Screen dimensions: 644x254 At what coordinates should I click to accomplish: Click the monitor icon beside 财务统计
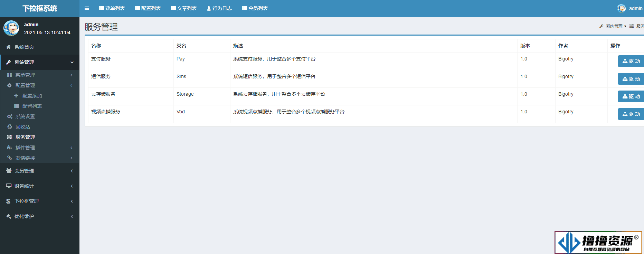pos(9,186)
